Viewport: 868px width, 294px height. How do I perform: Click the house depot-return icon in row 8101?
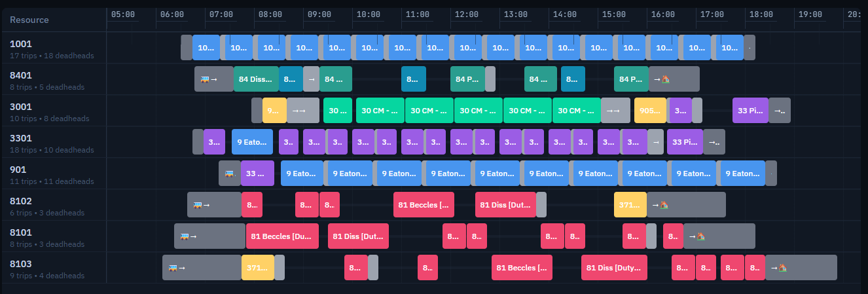700,236
